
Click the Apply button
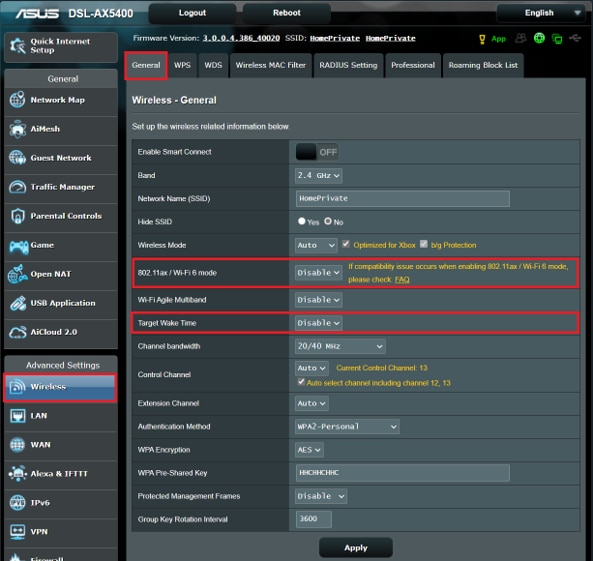point(355,548)
